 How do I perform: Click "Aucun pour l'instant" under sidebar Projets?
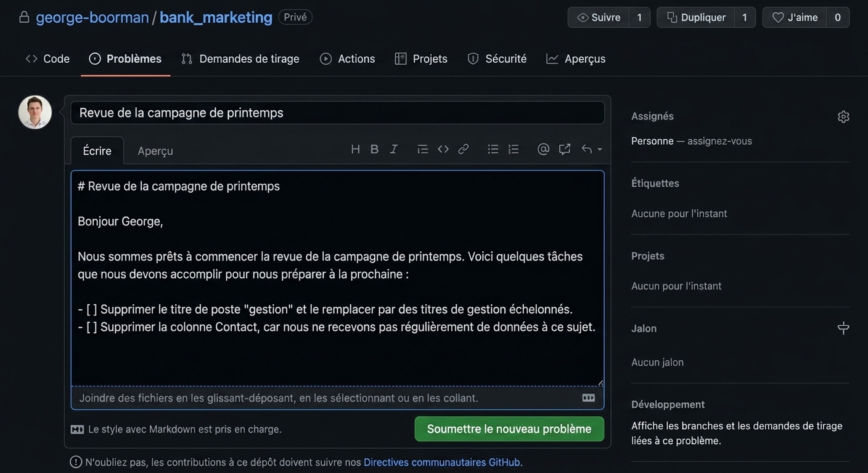point(676,286)
